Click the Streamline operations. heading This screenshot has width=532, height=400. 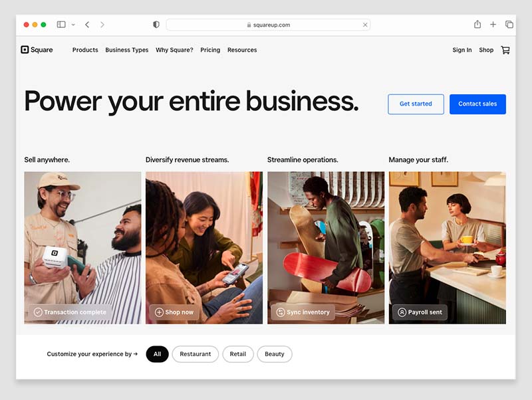pyautogui.click(x=303, y=159)
